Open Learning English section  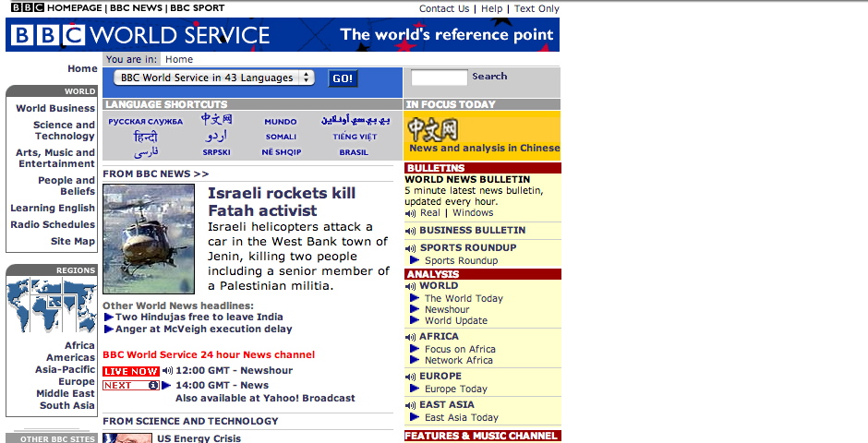[x=53, y=208]
